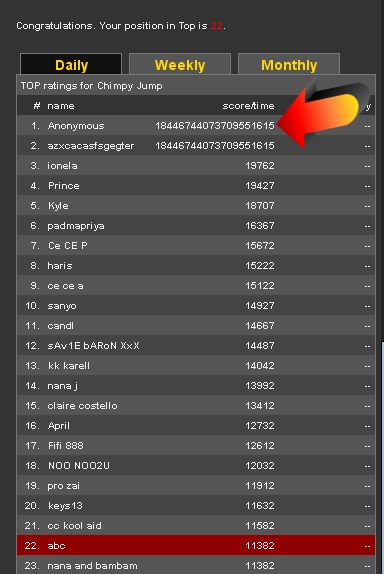Click score 12732 in April's row

tap(260, 426)
